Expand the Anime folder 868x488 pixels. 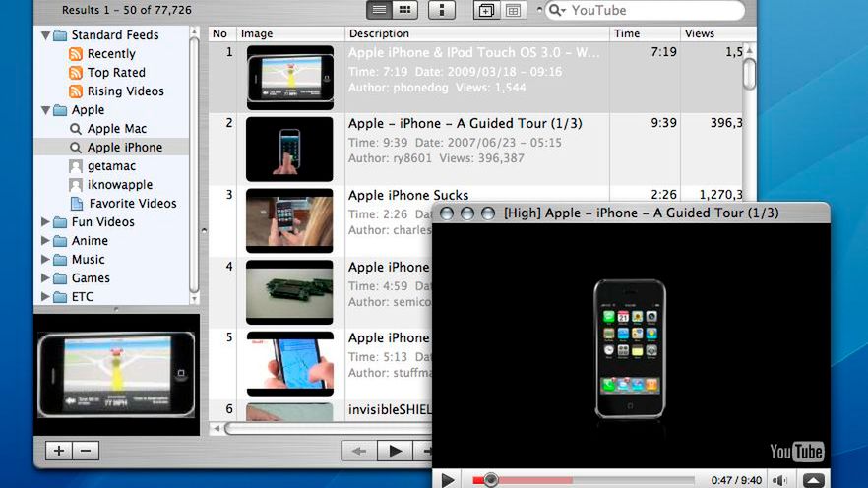click(x=45, y=241)
